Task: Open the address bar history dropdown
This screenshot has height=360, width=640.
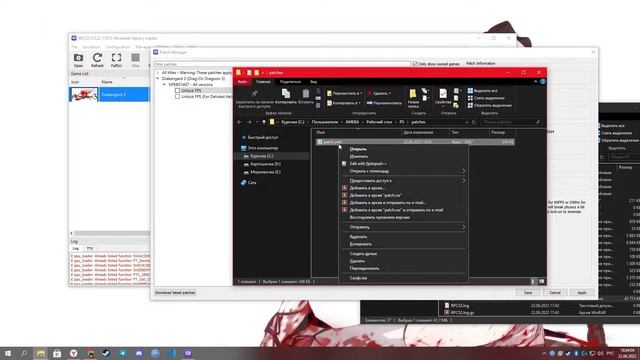Action: 466,122
